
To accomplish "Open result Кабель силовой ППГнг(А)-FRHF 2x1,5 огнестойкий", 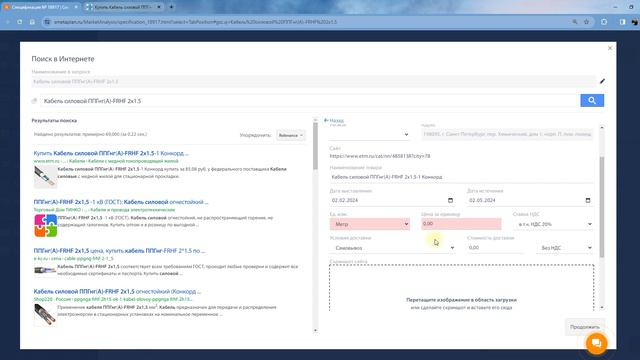I will tap(117, 291).
